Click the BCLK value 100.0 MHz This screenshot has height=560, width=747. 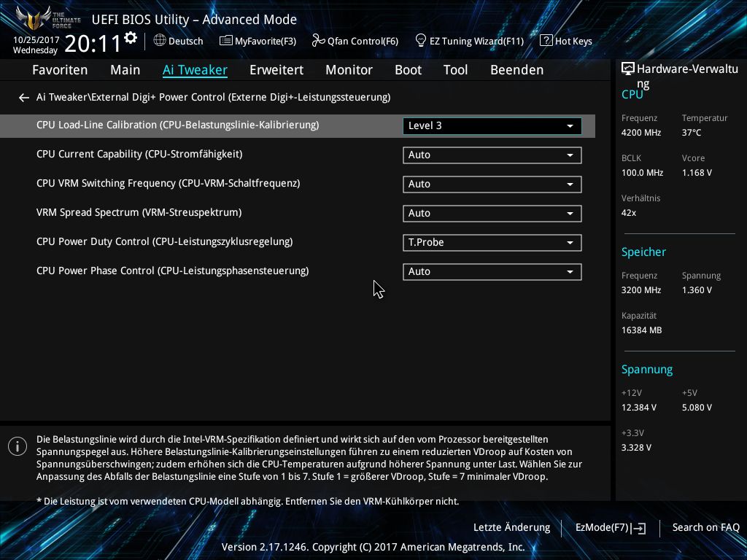642,173
